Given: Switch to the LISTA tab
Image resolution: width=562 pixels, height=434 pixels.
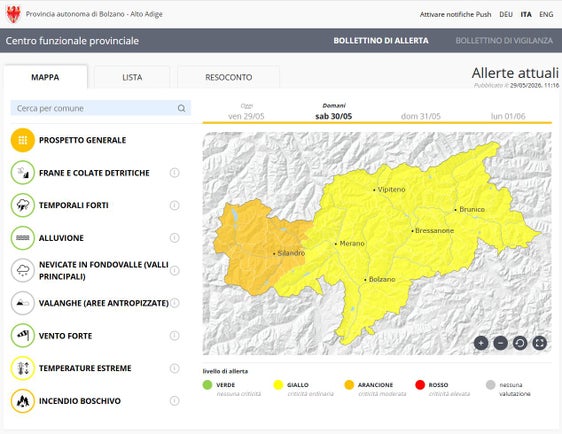Looking at the screenshot, I should point(132,77).
